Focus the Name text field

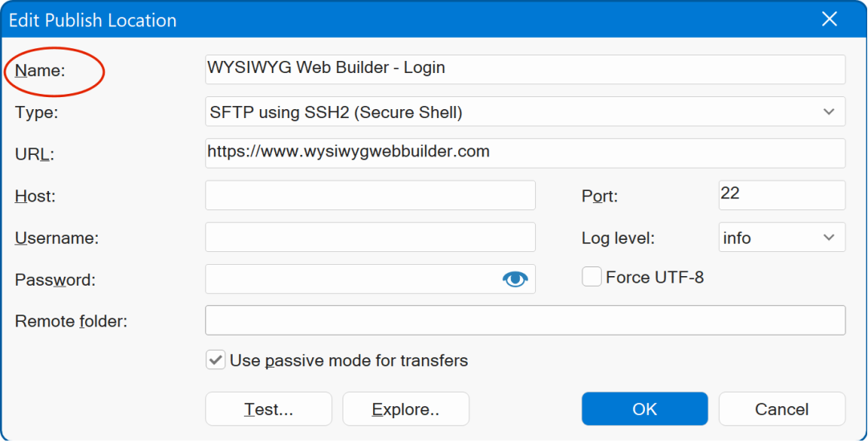point(525,69)
